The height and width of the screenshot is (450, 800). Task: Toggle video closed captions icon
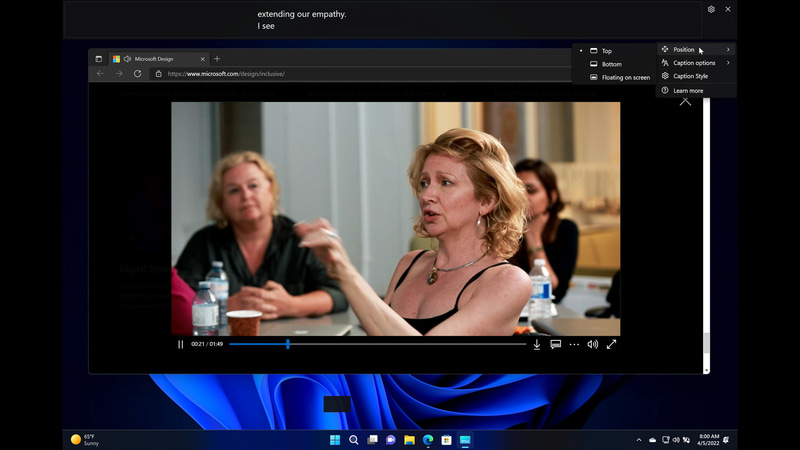tap(556, 344)
